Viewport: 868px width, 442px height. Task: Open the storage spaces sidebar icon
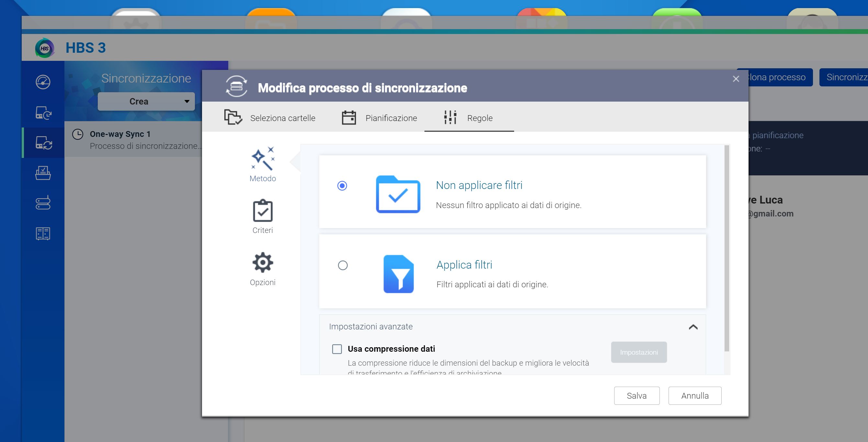pyautogui.click(x=43, y=203)
